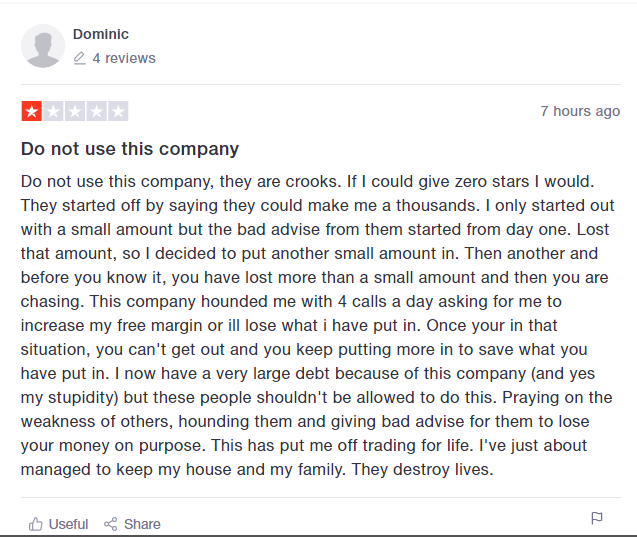Open the "4 reviews" link

[124, 59]
